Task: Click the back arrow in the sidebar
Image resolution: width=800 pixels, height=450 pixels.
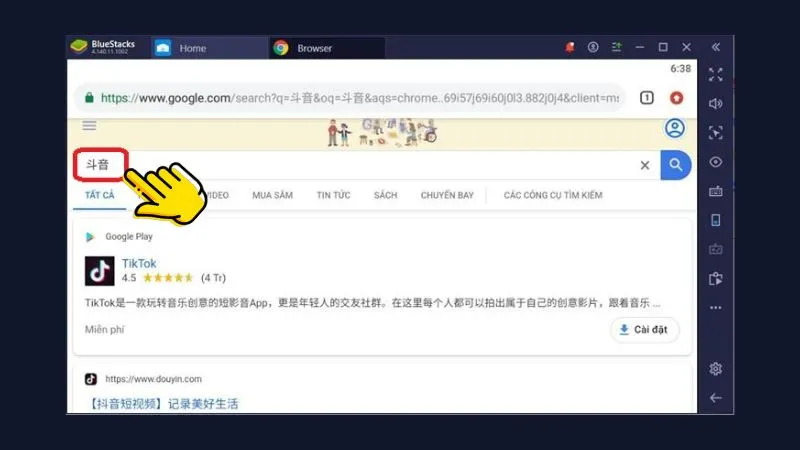Action: pyautogui.click(x=715, y=398)
